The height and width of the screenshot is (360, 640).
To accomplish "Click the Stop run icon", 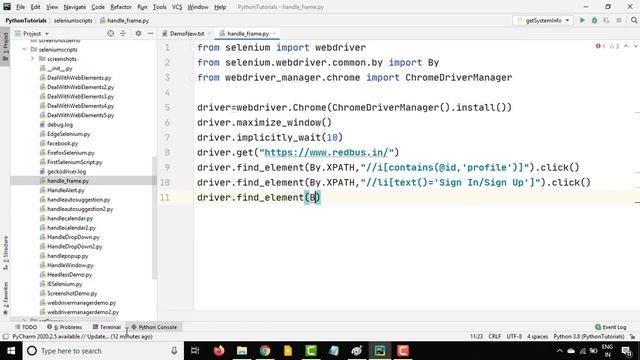I will [x=619, y=20].
